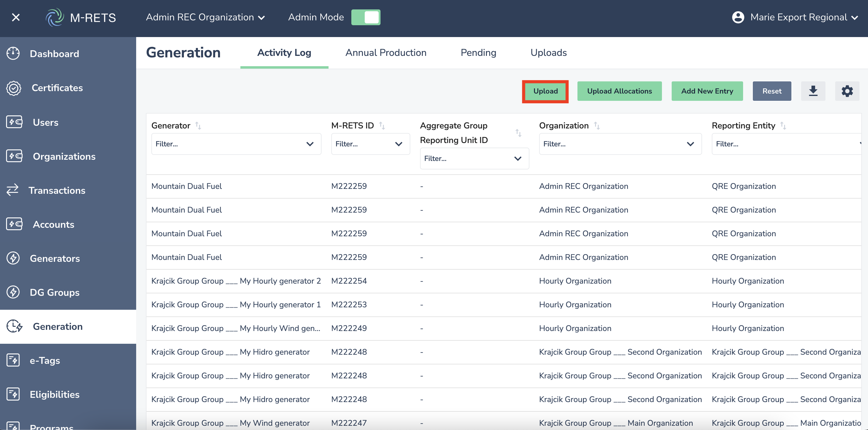Open Generators in the sidebar

[x=55, y=258]
